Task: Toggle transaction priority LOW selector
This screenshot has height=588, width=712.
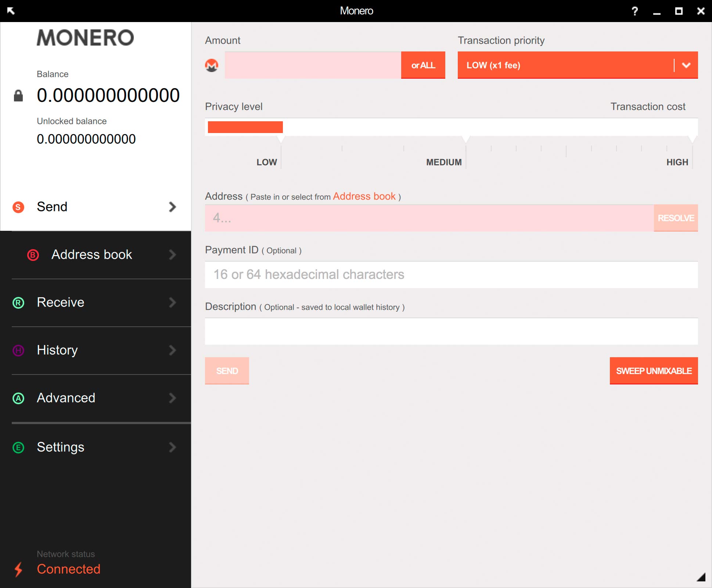Action: click(x=686, y=65)
